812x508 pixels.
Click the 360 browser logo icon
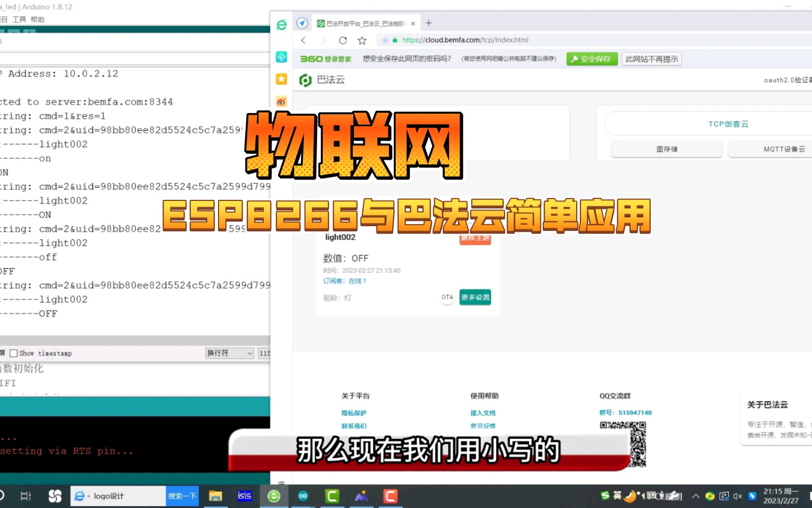(281, 24)
